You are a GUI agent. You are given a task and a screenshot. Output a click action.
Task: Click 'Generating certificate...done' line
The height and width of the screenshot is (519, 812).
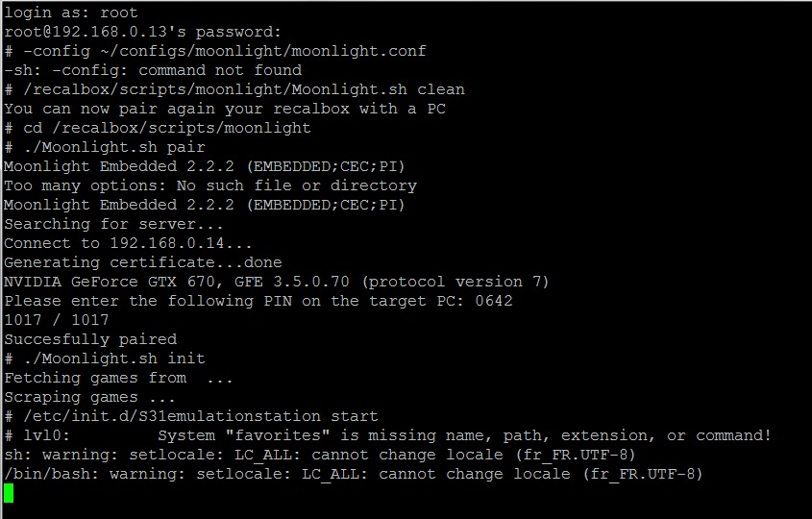click(x=143, y=262)
